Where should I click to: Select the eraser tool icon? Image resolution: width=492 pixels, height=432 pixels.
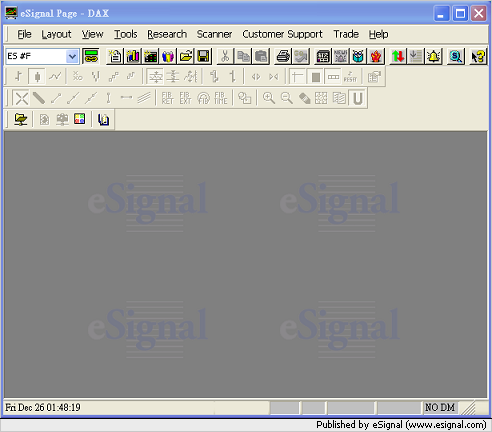[x=304, y=98]
